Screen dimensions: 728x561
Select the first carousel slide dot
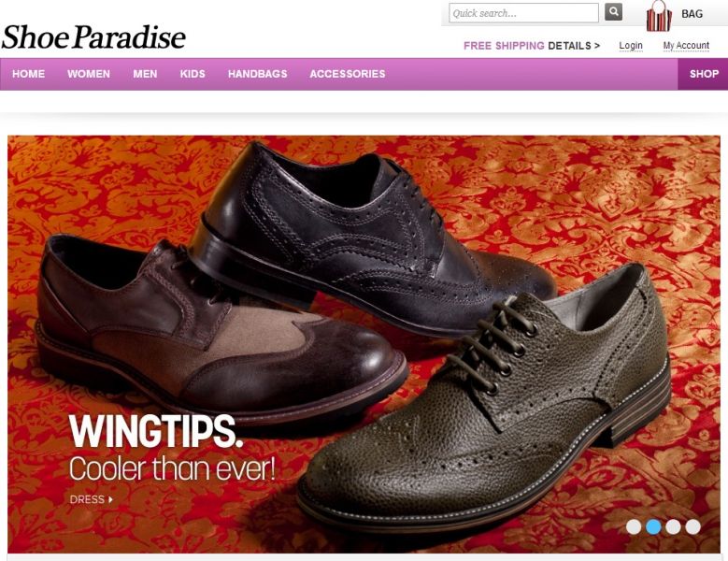pyautogui.click(x=634, y=526)
